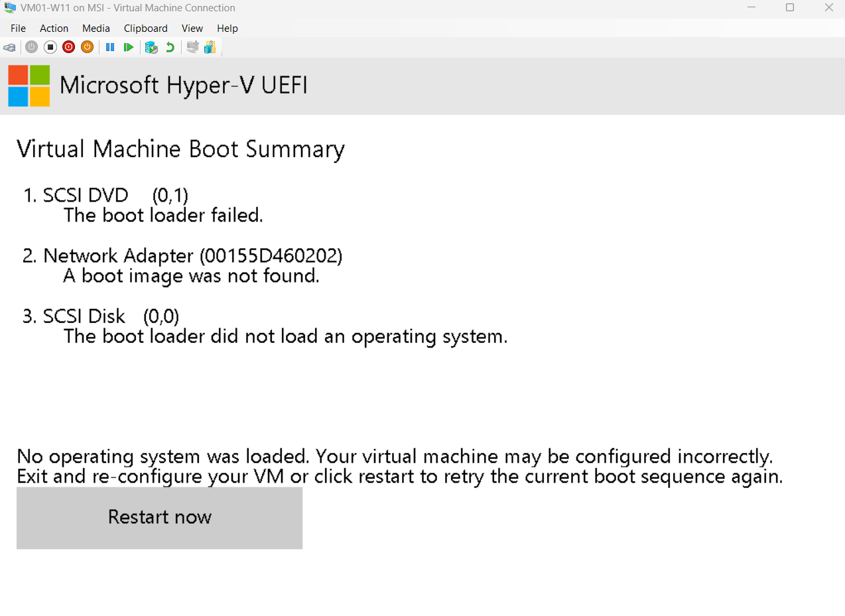Open the Clipboard menu
This screenshot has width=845, height=616.
[x=146, y=29]
